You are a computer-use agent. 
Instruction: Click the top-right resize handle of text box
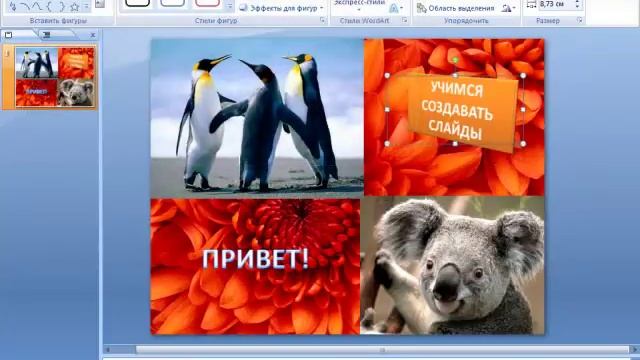523,76
